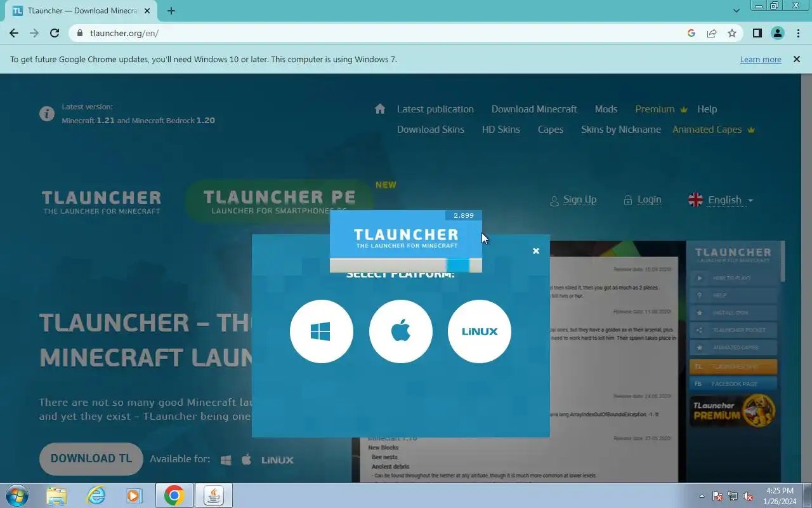
Task: Close the TLauncher browser tab
Action: coord(148,11)
